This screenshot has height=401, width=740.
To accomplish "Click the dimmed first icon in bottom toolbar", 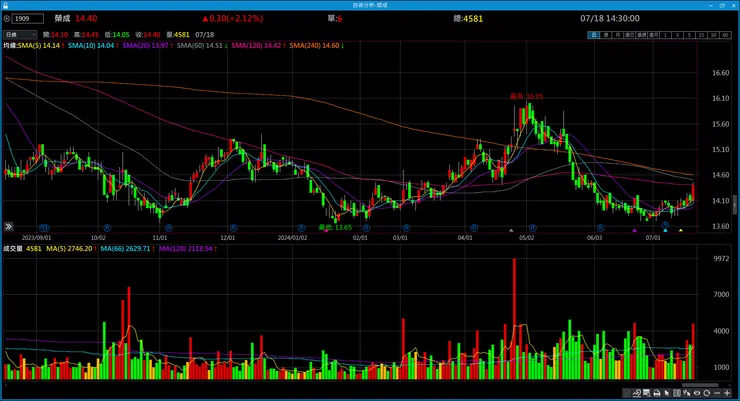I will [x=626, y=393].
